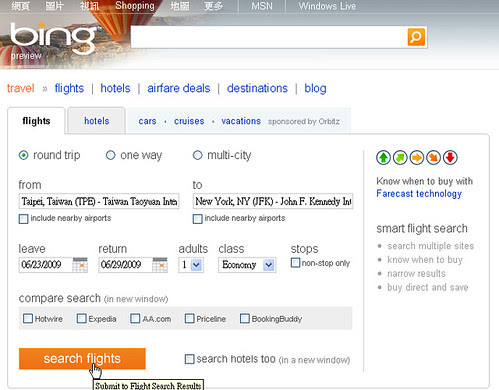This screenshot has width=499, height=390.
Task: Click the buy direct and save bullet
Action: pos(428,287)
